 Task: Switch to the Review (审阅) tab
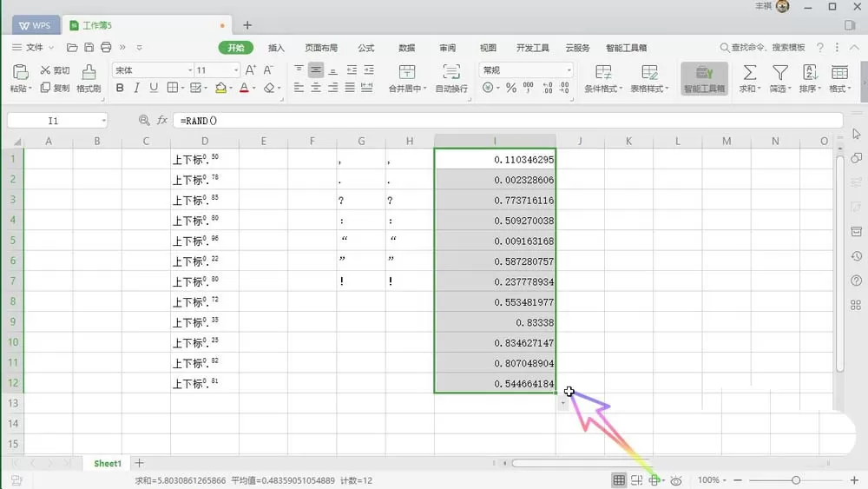coord(447,48)
